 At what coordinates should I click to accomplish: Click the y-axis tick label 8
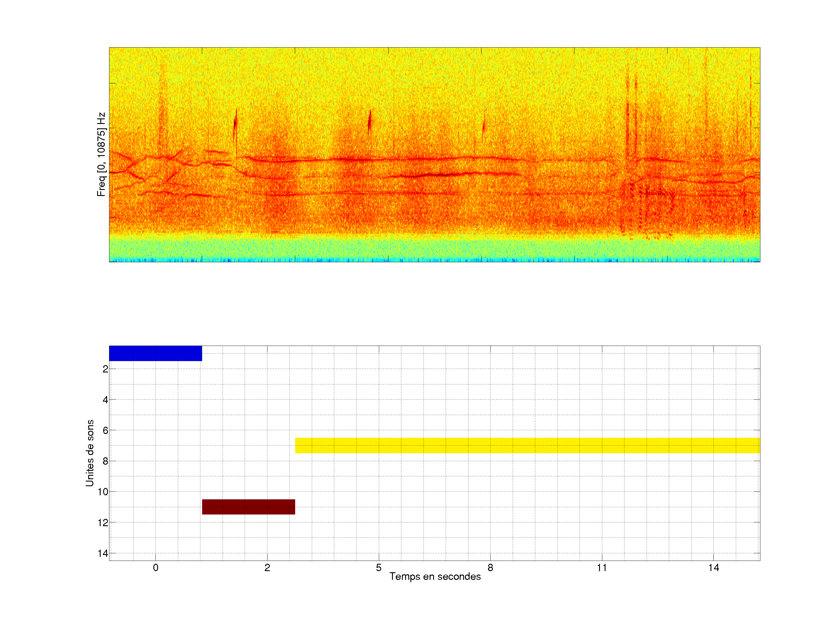[x=105, y=461]
